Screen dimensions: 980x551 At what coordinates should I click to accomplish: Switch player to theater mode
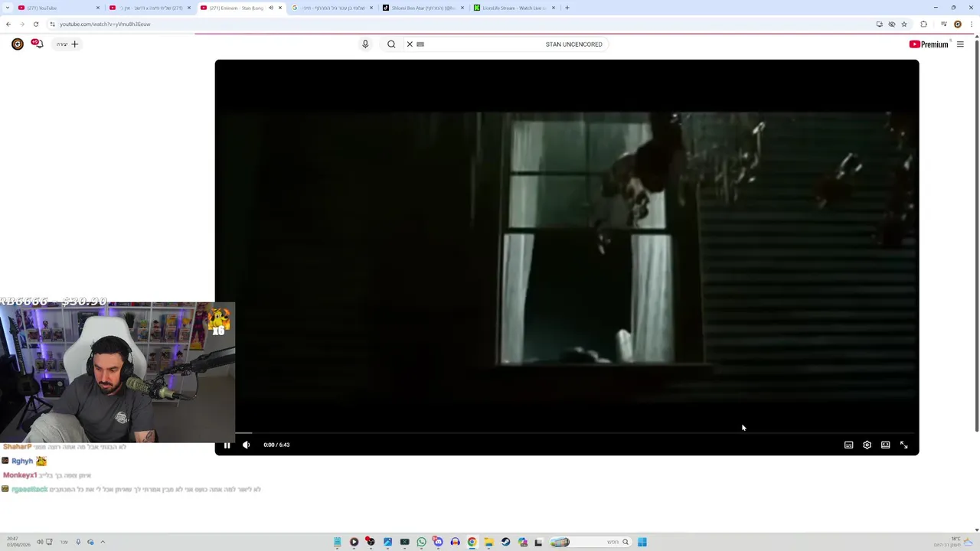pos(885,445)
